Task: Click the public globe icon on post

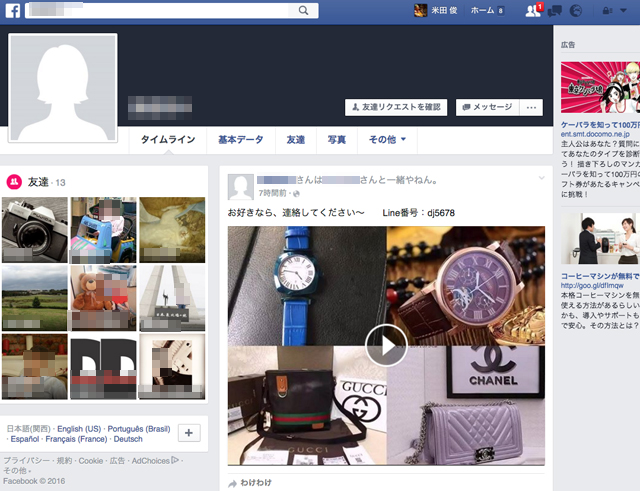Action: click(x=296, y=193)
